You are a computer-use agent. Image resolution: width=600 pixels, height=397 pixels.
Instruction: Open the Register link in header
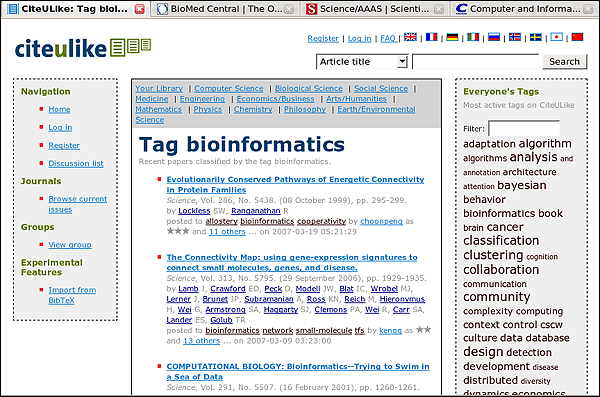tap(323, 38)
